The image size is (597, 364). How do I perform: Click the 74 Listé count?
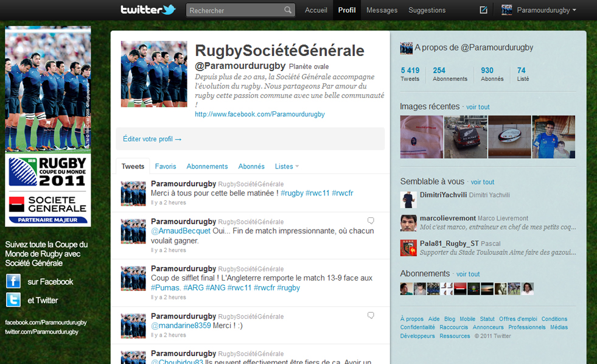point(523,74)
